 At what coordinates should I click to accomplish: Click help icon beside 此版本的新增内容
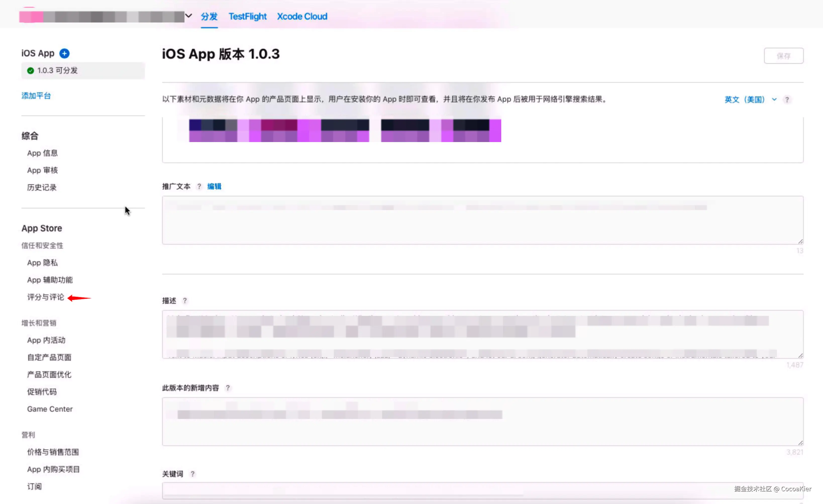click(x=228, y=388)
